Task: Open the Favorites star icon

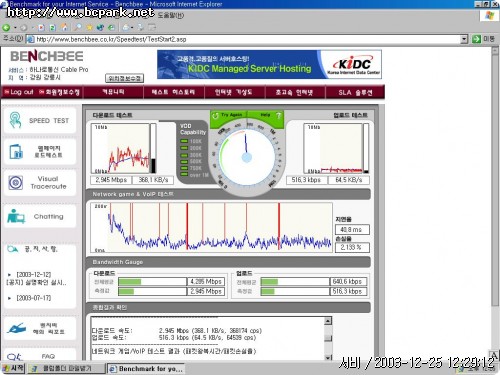Action: coord(89,27)
